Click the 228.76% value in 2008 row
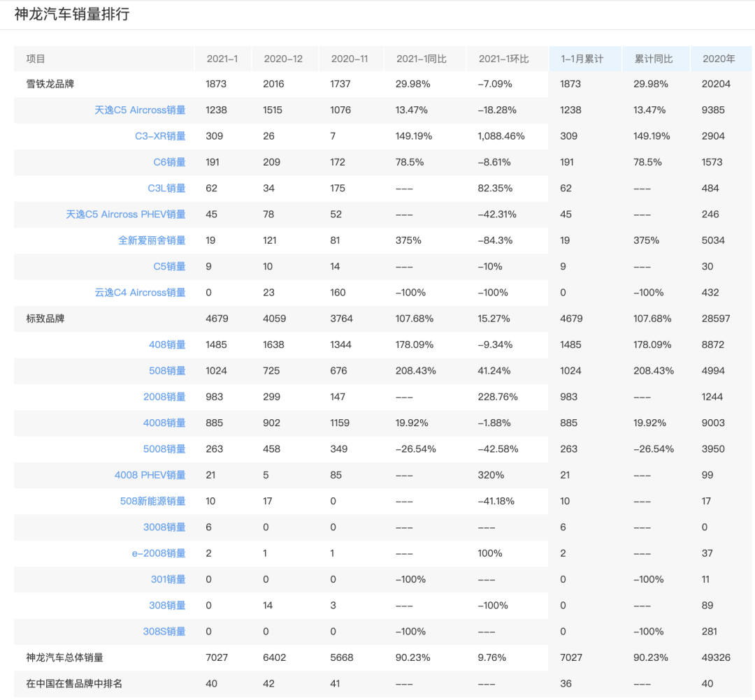The width and height of the screenshot is (755, 700). pos(498,396)
